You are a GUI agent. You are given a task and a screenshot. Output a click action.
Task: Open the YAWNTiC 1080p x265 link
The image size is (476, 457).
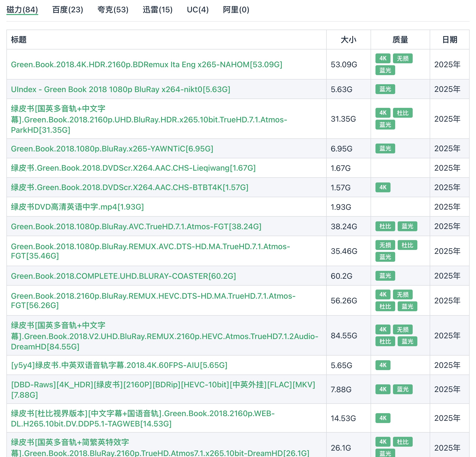[112, 149]
